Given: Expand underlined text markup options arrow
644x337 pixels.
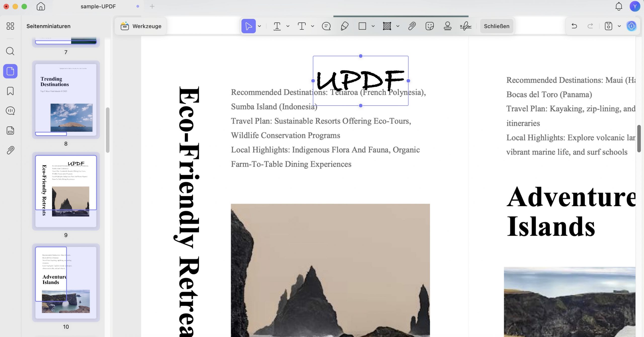Looking at the screenshot, I should pyautogui.click(x=288, y=26).
